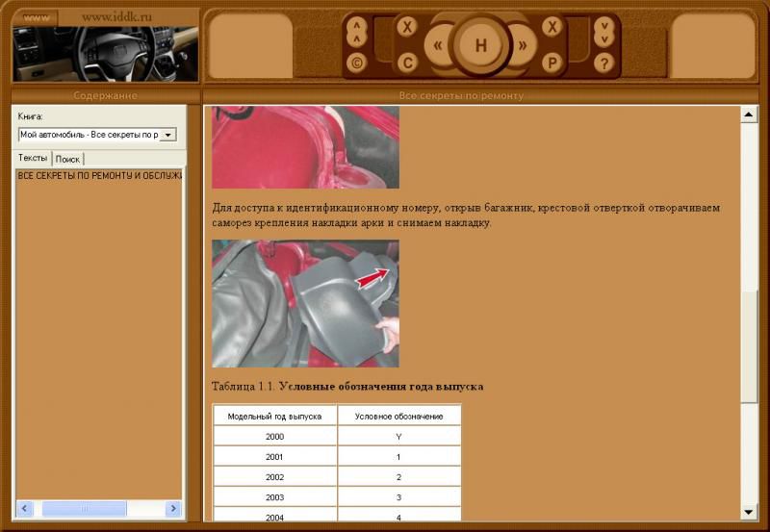
Task: Click the right X button above P
Action: click(552, 27)
